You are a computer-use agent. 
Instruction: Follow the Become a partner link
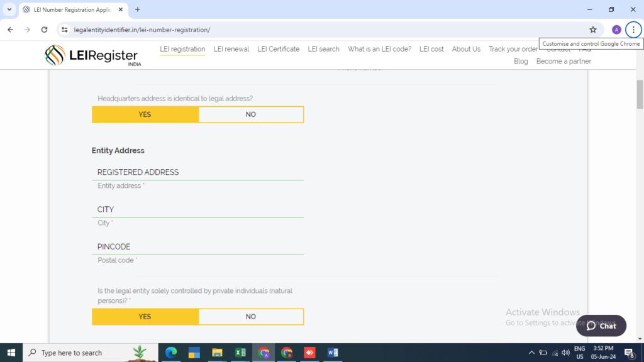563,62
